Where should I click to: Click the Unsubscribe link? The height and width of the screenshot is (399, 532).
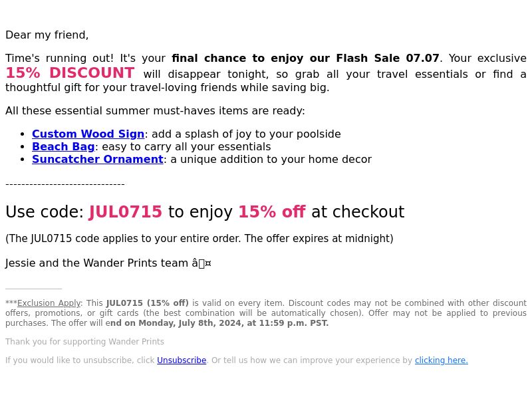pos(182,360)
